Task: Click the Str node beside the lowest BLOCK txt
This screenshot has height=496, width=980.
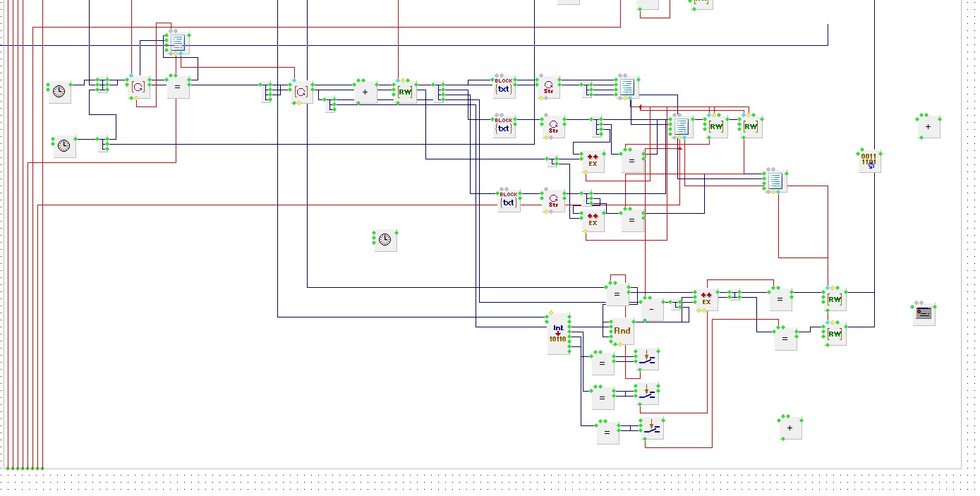Action: coord(553,200)
